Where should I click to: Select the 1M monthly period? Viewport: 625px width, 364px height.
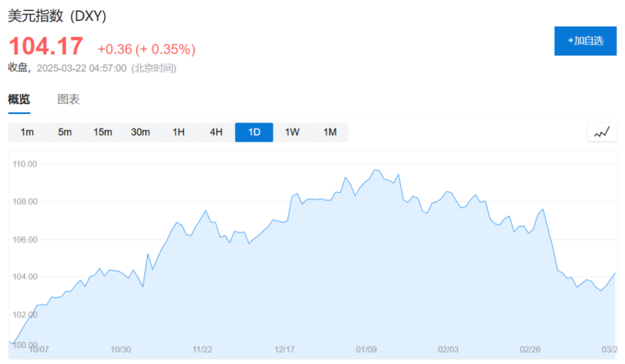330,132
